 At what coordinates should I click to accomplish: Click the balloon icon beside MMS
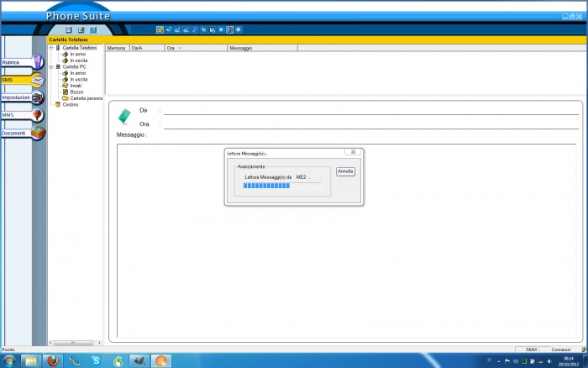tap(38, 115)
